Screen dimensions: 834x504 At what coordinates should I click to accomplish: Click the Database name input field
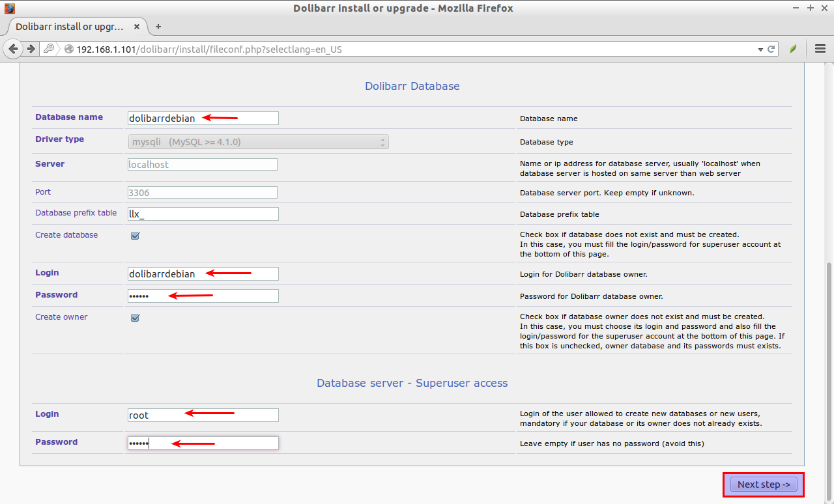(x=203, y=118)
